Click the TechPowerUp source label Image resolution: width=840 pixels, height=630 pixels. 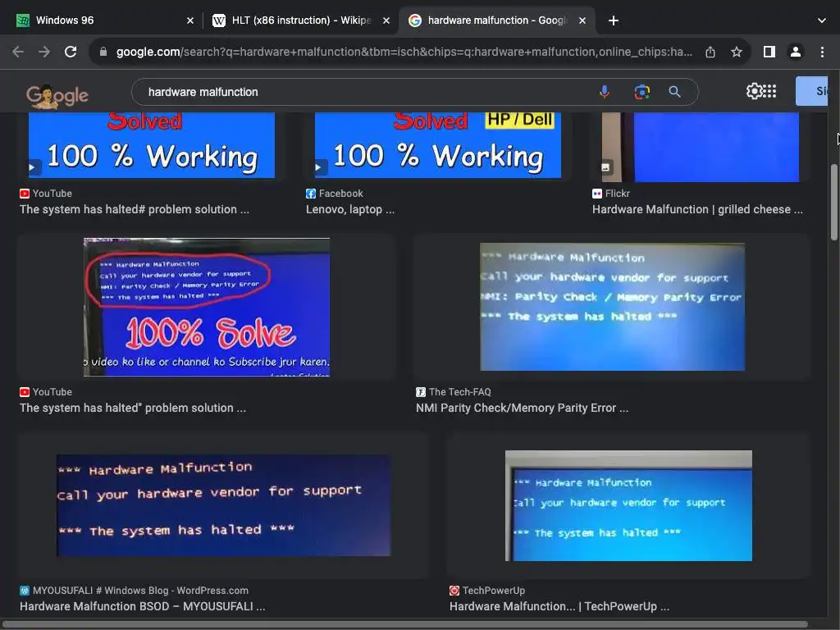[493, 591]
